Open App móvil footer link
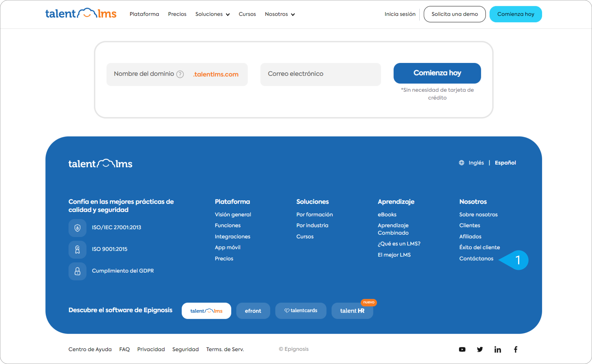This screenshot has width=592, height=364. coord(228,247)
